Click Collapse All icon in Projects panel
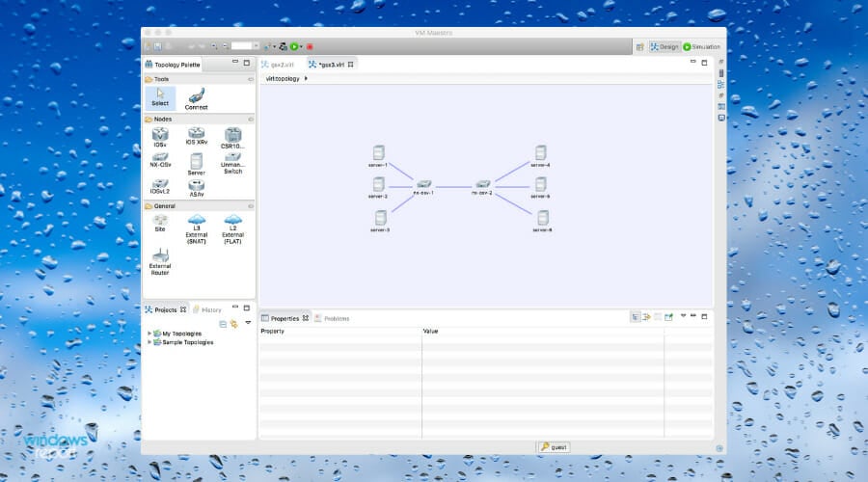The width and height of the screenshot is (868, 482). pos(223,324)
